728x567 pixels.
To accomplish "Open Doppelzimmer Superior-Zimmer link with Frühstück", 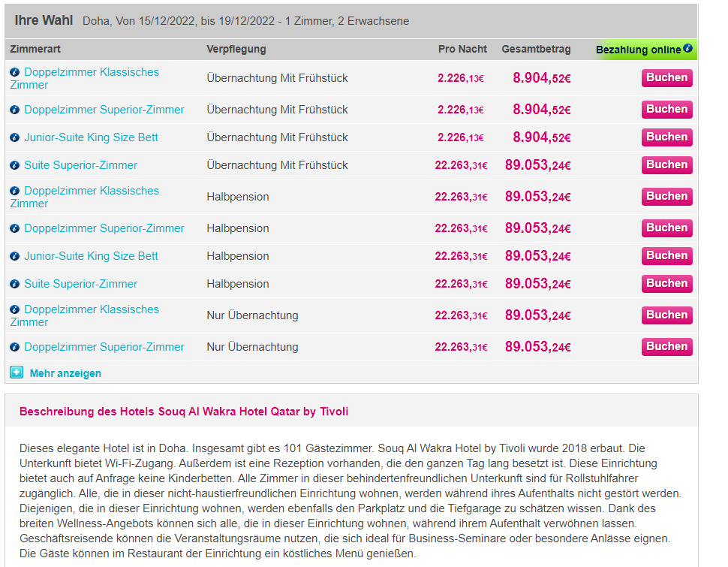I will pyautogui.click(x=104, y=110).
